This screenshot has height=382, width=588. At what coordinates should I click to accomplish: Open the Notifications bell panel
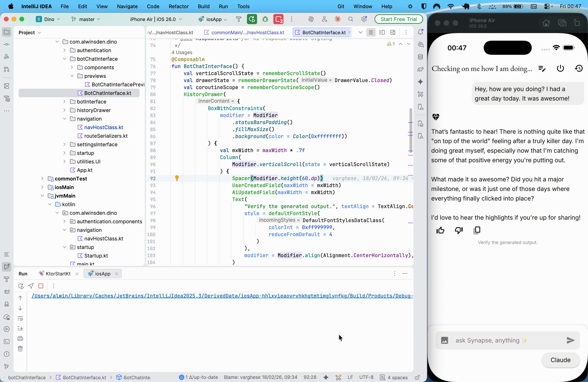[421, 32]
